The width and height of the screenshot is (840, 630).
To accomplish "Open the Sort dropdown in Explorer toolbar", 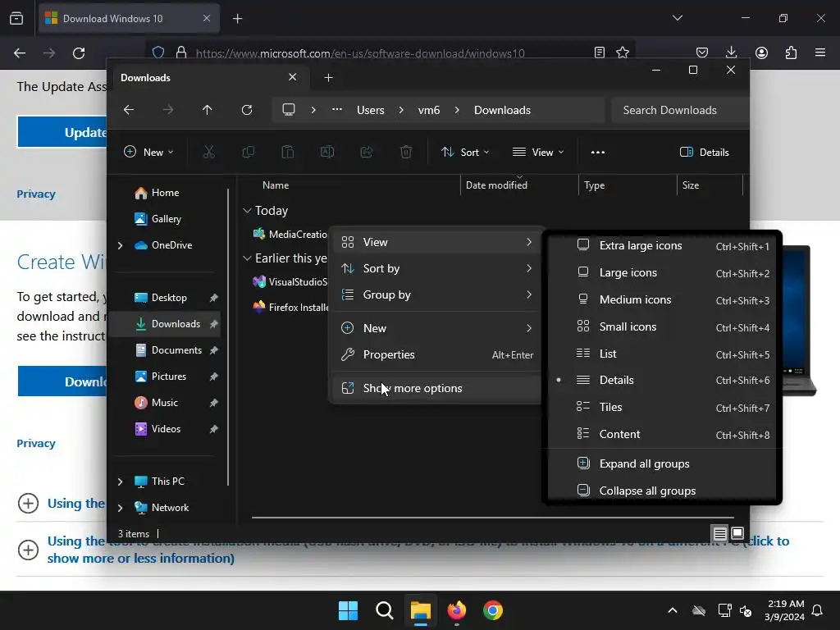I will tap(465, 152).
